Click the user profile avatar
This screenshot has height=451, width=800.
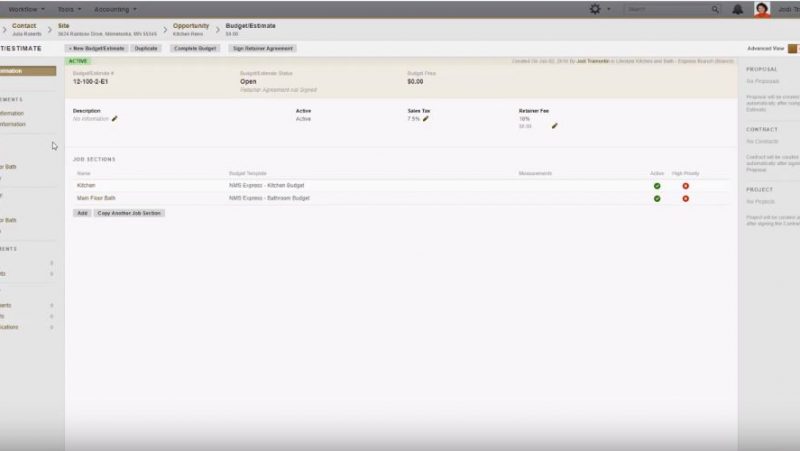coord(762,9)
